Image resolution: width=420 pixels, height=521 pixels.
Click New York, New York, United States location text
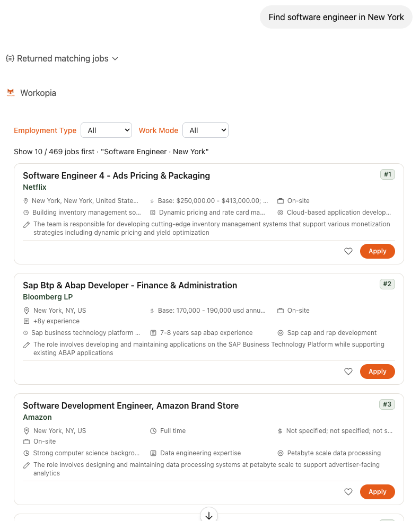pyautogui.click(x=85, y=201)
